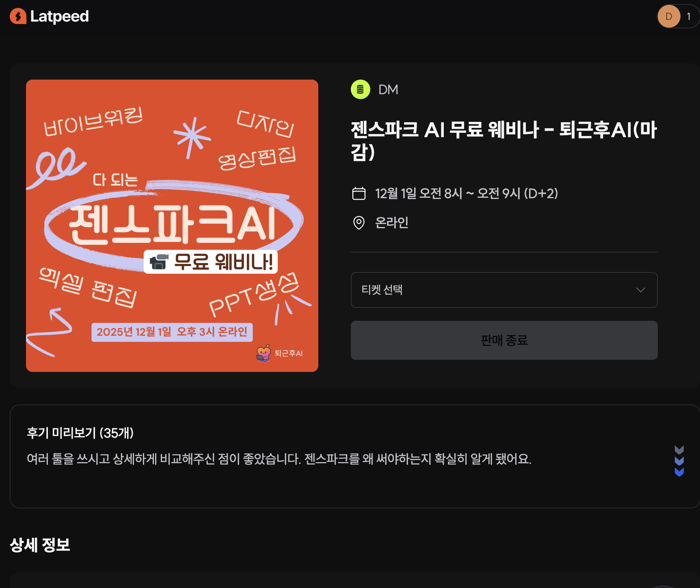Screen dimensions: 700x588
Task: Click the 온라인 location text
Action: click(391, 223)
